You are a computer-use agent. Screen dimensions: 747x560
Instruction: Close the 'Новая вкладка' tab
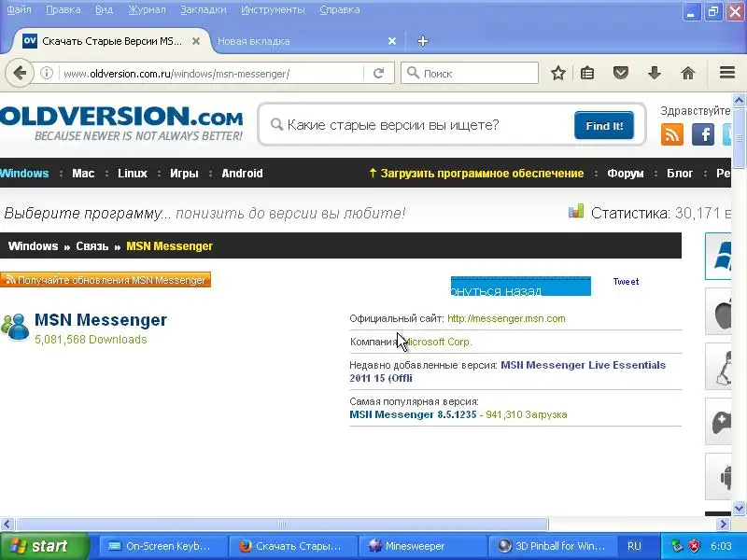tap(392, 41)
